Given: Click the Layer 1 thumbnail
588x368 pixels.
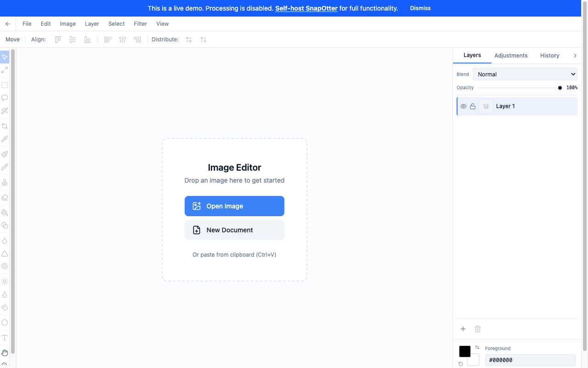Looking at the screenshot, I should pyautogui.click(x=486, y=106).
